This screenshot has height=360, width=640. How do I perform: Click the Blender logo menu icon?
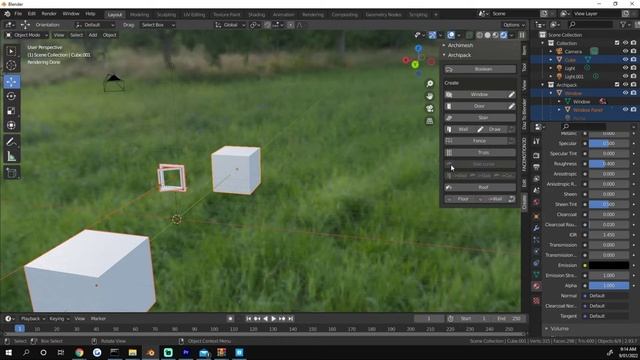[7, 14]
